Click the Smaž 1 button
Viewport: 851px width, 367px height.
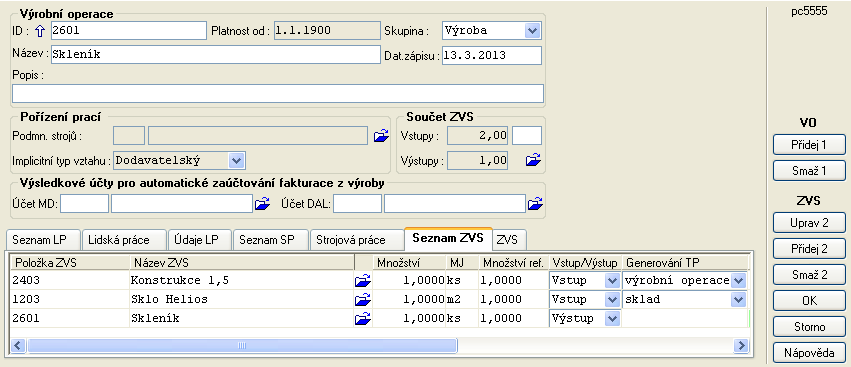(x=809, y=170)
